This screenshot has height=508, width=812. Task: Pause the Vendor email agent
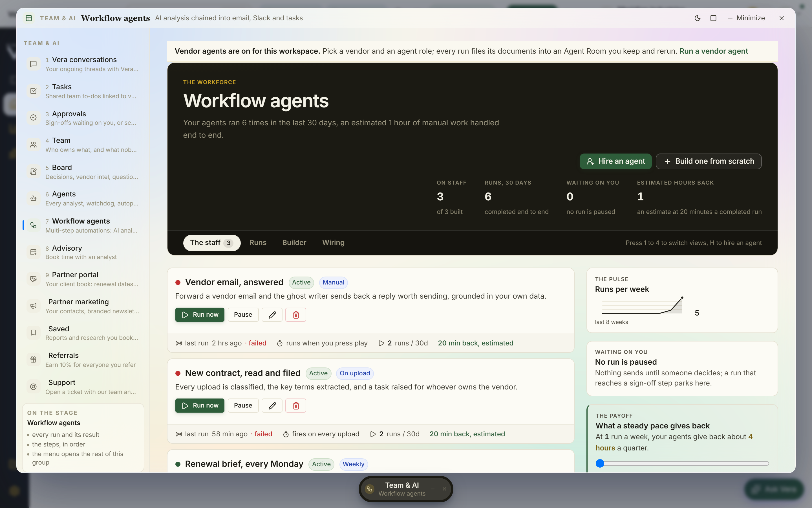pyautogui.click(x=243, y=315)
